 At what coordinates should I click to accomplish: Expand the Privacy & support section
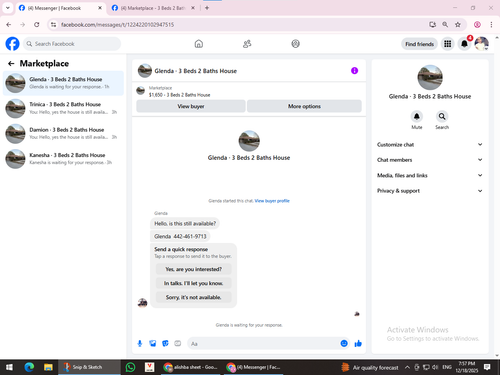point(430,191)
